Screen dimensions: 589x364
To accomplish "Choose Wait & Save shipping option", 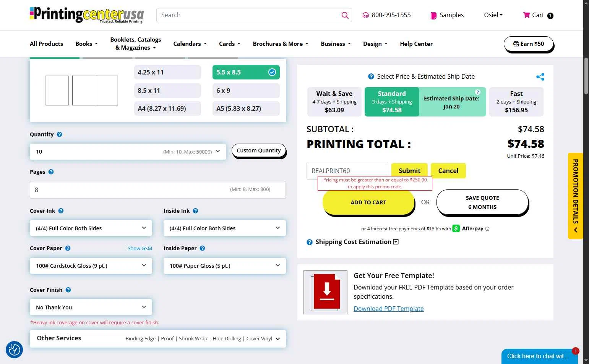I will 334,102.
